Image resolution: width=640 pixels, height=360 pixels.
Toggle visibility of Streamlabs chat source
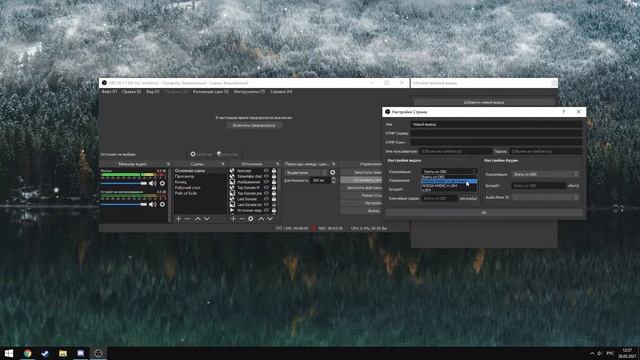point(266,176)
